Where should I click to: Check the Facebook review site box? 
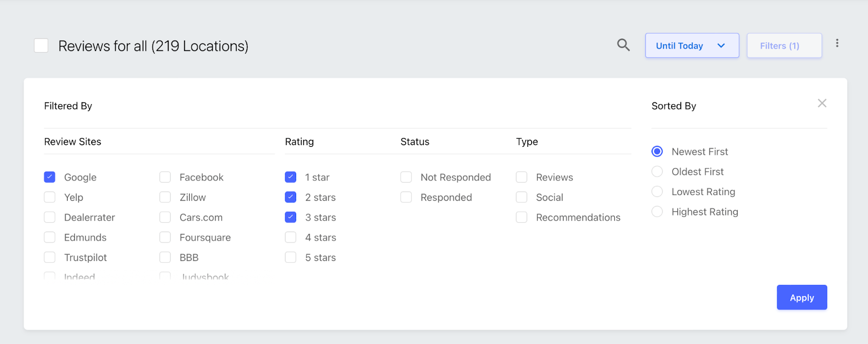click(165, 177)
